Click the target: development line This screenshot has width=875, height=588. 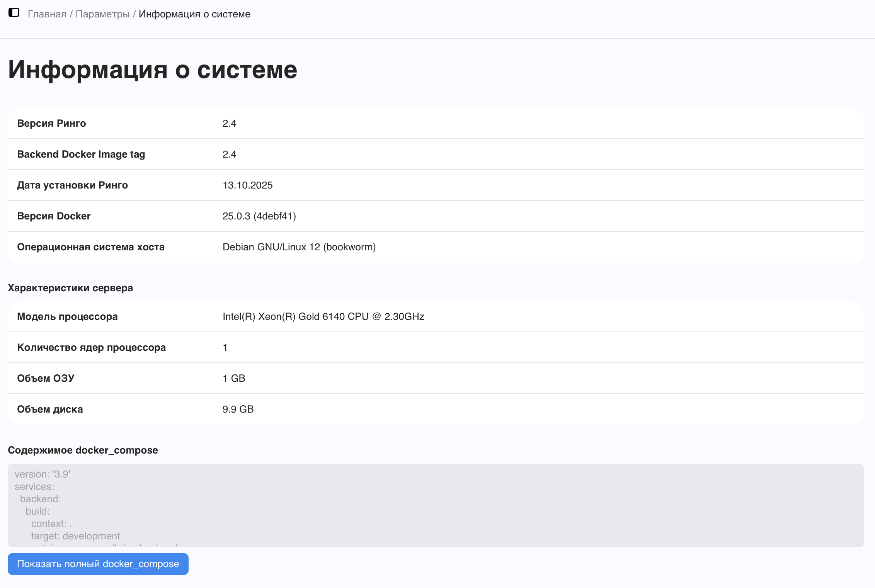coord(75,536)
